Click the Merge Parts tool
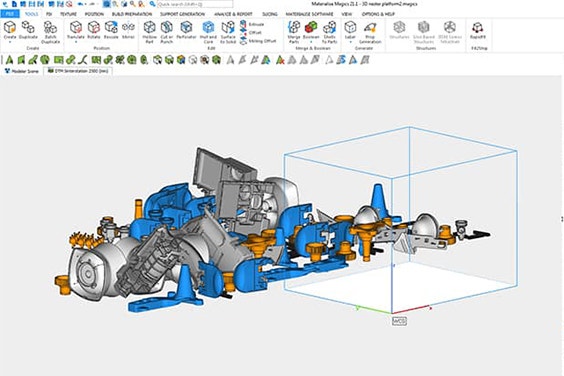Image resolution: width=564 pixels, height=376 pixels. tap(294, 32)
